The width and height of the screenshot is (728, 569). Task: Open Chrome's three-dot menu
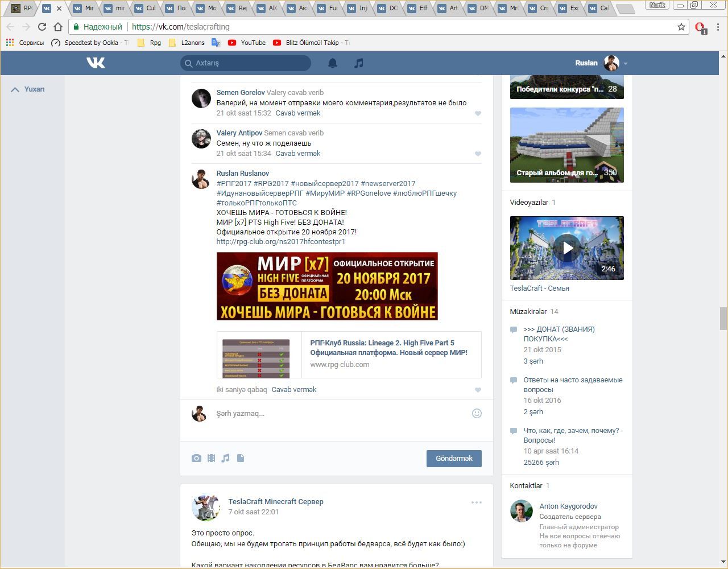[718, 27]
